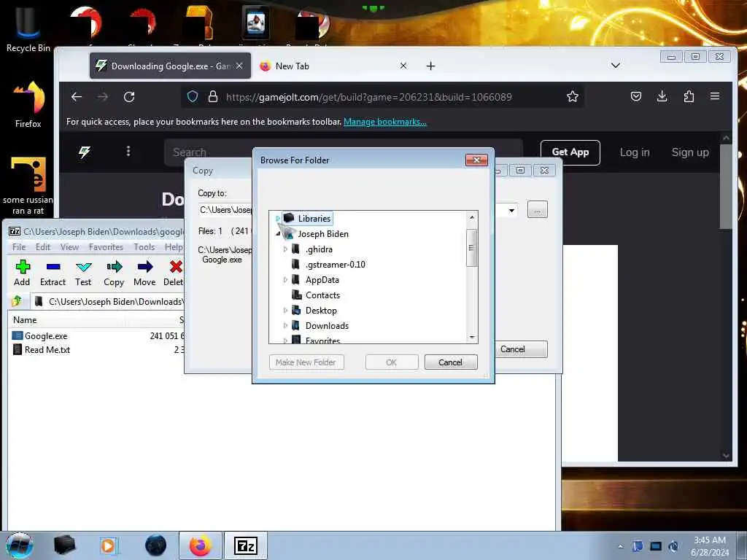Click Log in on Game Jolt
Screen dimensions: 747x560
[635, 152]
